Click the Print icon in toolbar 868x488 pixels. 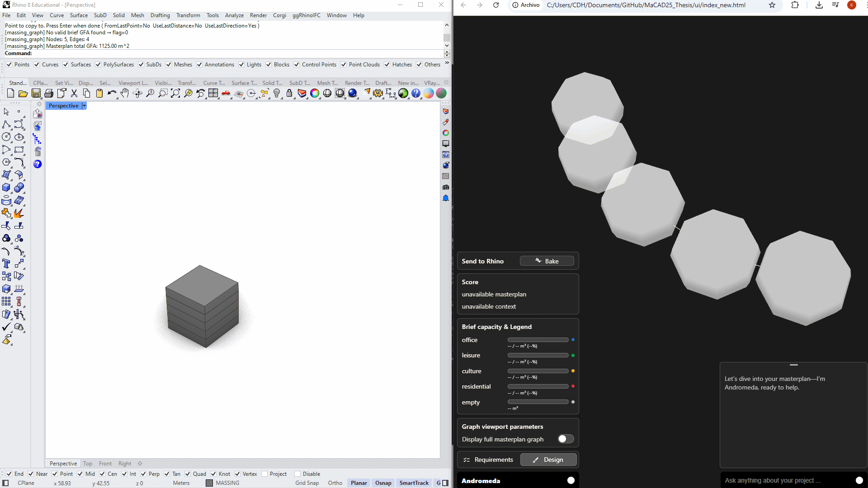[49, 94]
